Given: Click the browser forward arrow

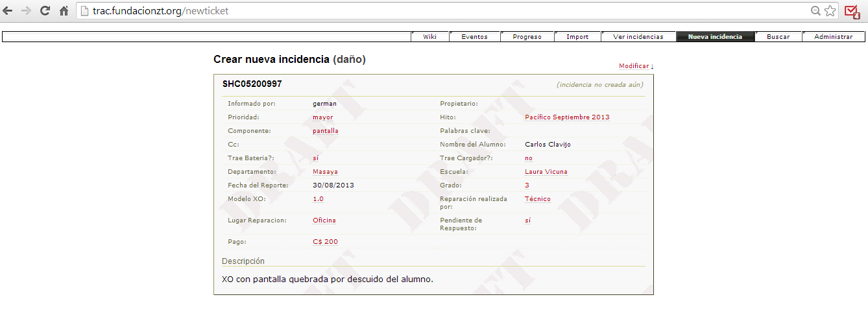Looking at the screenshot, I should coord(27,11).
